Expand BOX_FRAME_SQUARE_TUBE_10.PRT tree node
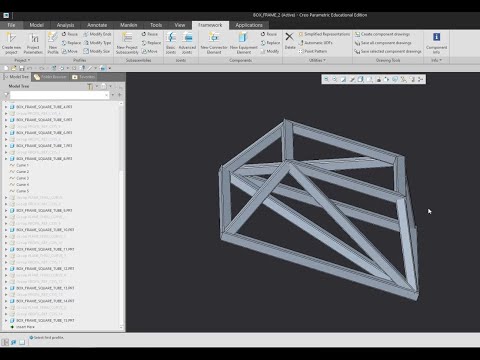 pos(6,230)
